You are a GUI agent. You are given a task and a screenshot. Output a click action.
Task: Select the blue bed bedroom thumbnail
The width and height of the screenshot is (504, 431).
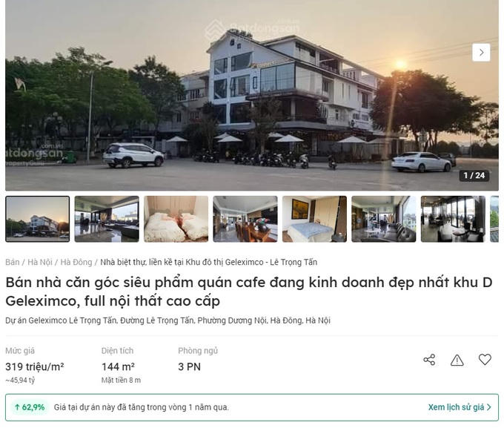pos(314,219)
